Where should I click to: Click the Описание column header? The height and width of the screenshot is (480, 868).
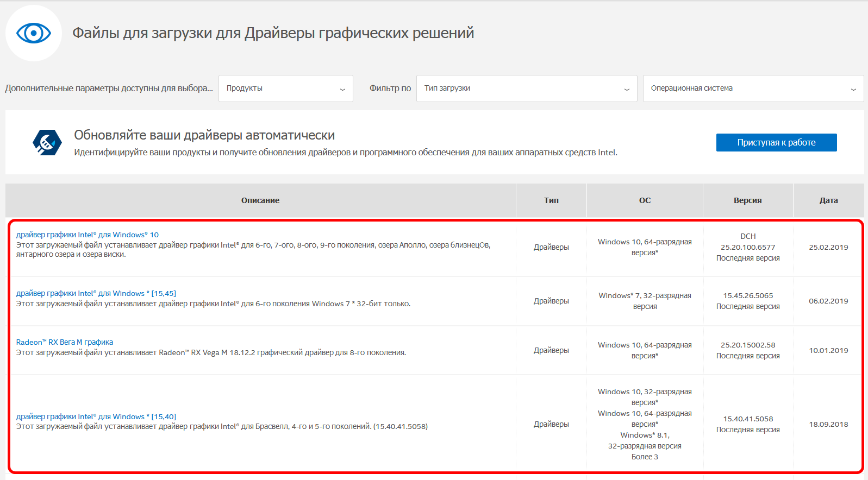260,200
